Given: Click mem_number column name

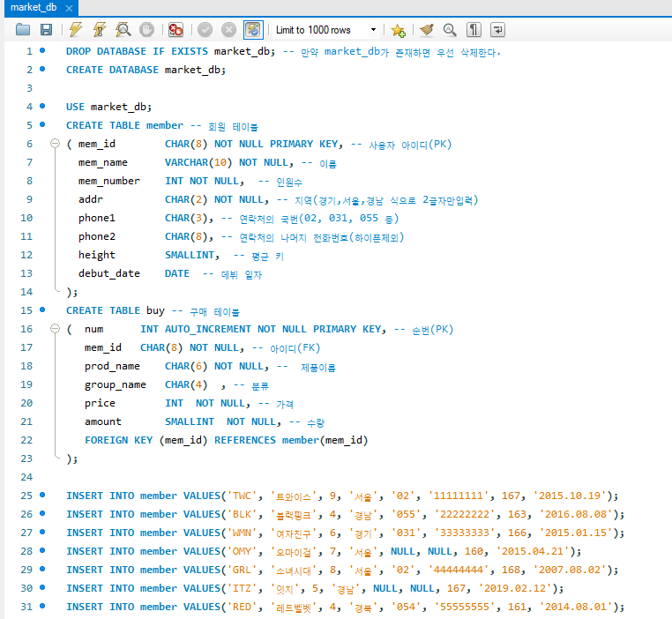Looking at the screenshot, I should click(108, 181).
